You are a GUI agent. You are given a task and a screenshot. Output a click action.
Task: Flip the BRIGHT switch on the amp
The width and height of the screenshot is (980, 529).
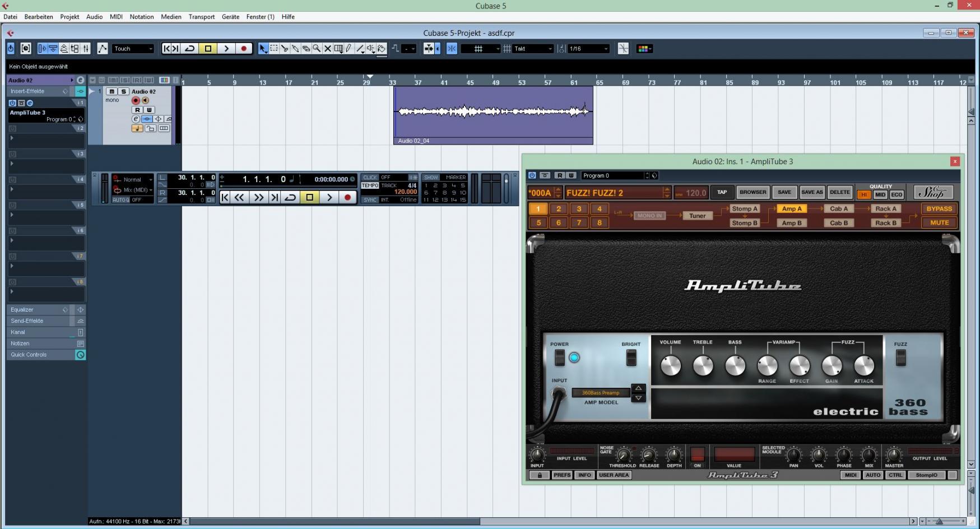coord(631,358)
